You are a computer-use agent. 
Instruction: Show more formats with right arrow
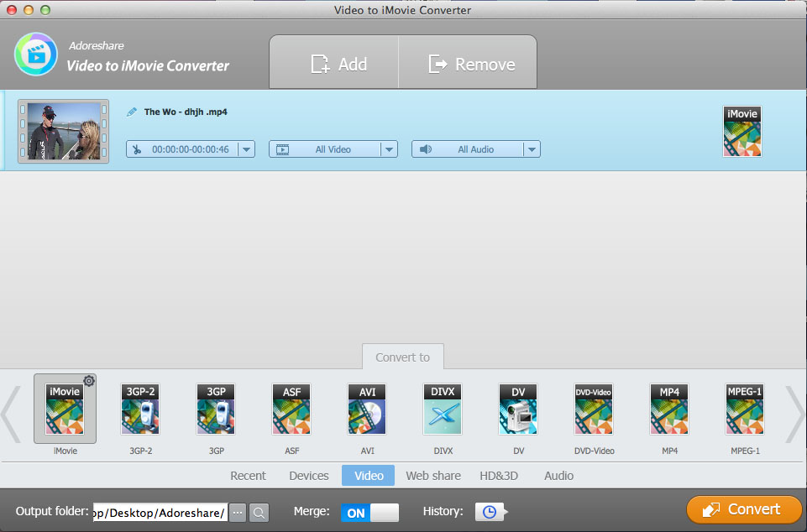click(795, 415)
